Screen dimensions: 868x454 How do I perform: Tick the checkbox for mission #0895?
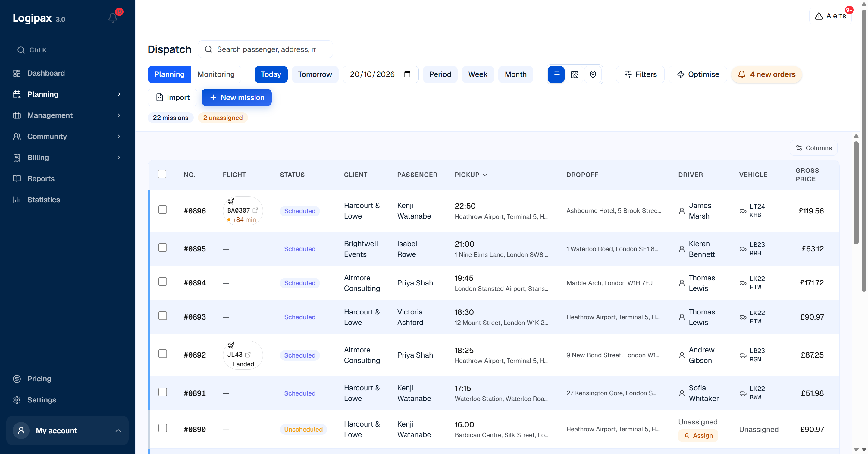click(163, 248)
